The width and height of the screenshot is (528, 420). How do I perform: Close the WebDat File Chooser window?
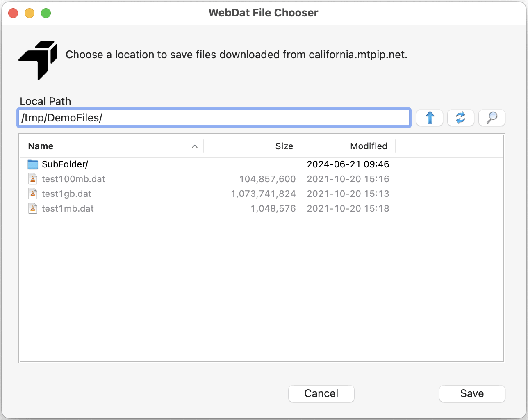pos(13,13)
